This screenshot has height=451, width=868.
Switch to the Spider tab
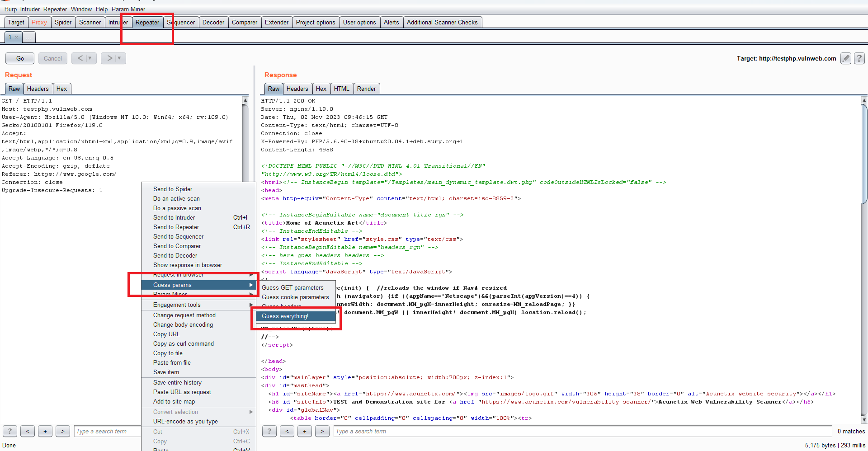point(63,22)
